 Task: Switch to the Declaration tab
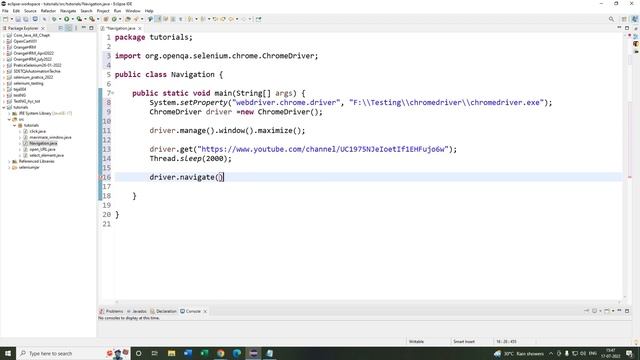click(x=163, y=311)
